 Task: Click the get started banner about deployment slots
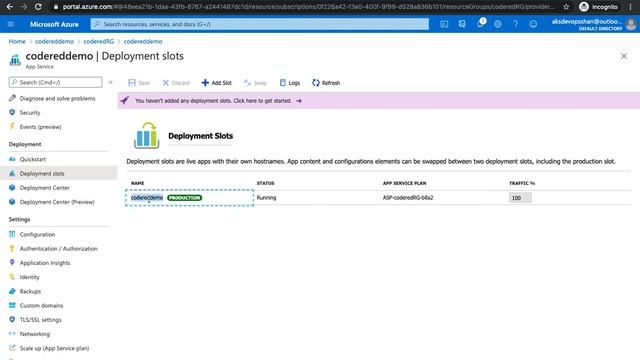coord(379,100)
